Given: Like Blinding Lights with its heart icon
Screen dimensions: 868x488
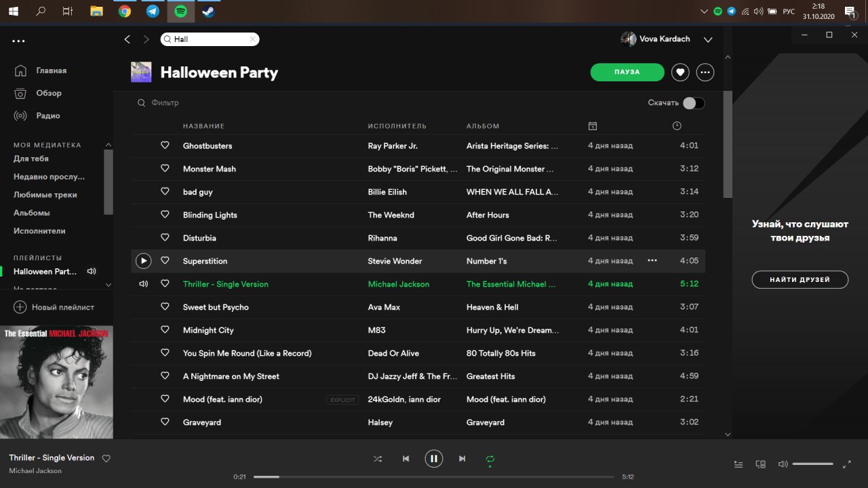Looking at the screenshot, I should [x=165, y=215].
